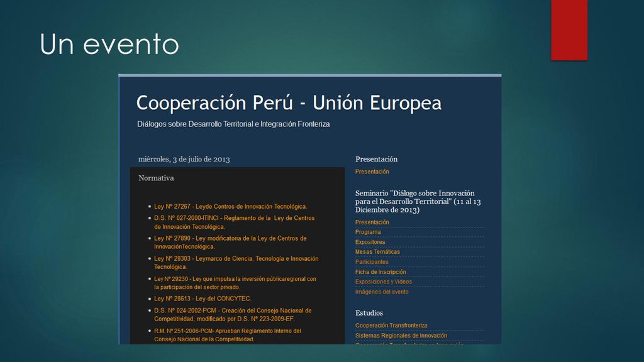Open the Ley Nº 27890 modificatoria link
This screenshot has width=644, height=362.
click(230, 242)
